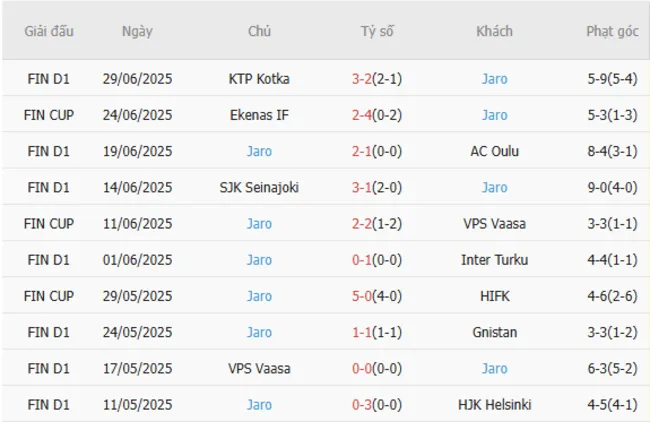Click the Gnistan team name
The width and height of the screenshot is (650, 430).
(494, 332)
